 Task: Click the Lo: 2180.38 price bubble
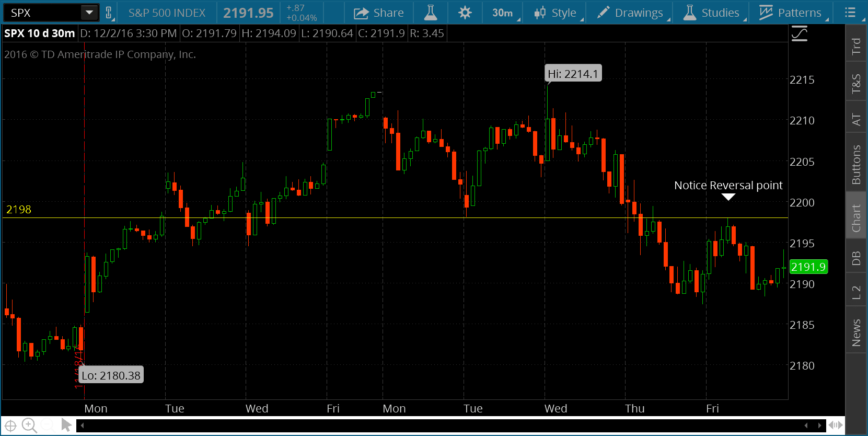(111, 375)
